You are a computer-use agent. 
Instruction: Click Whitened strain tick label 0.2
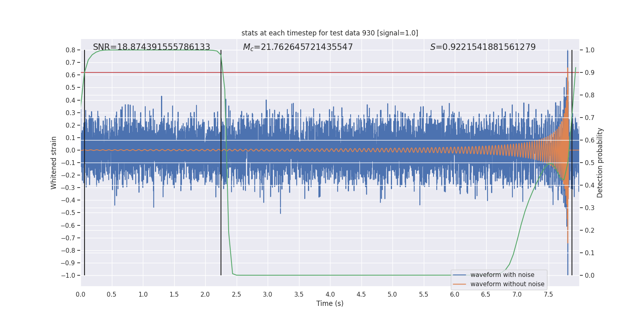click(x=70, y=125)
